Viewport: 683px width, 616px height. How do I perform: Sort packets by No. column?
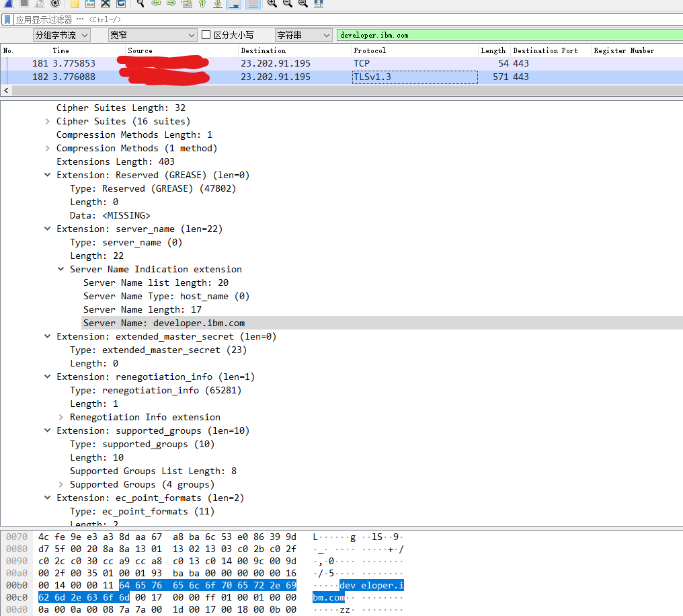(26, 50)
